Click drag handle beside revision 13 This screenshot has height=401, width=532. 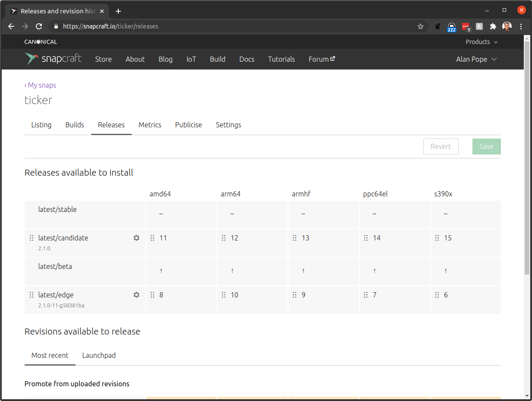point(294,238)
